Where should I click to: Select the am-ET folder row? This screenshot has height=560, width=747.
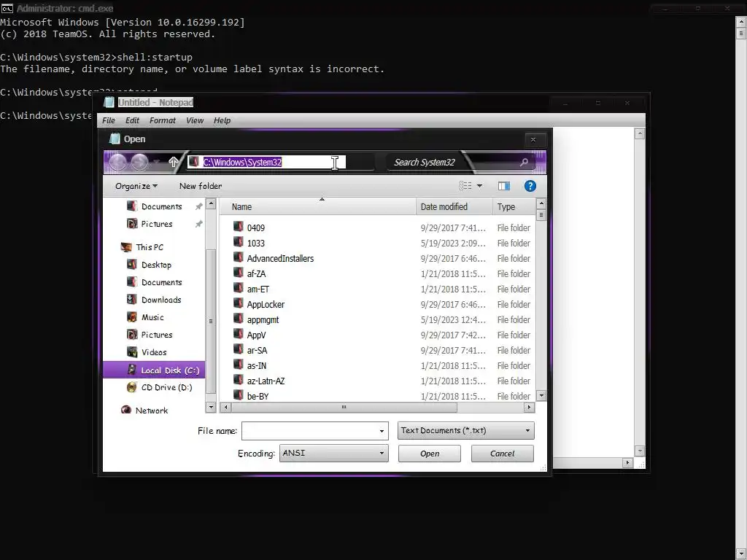tap(381, 289)
